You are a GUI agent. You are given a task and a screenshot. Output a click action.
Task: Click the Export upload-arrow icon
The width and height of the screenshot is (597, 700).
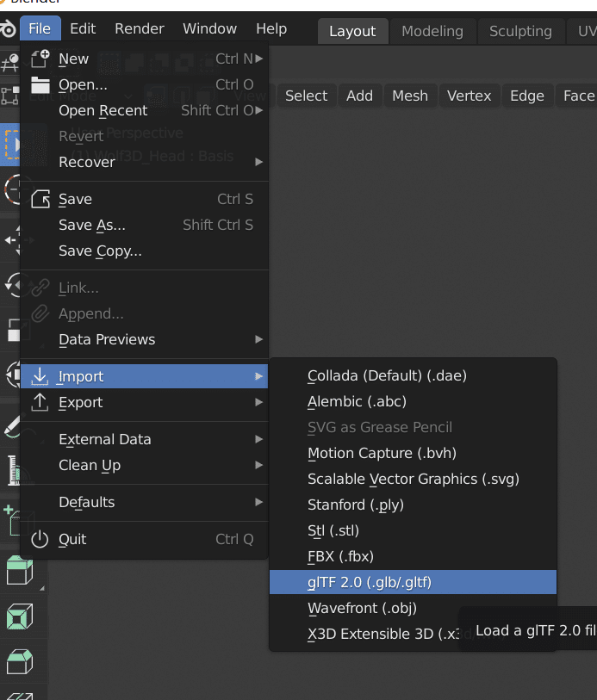[x=40, y=402]
